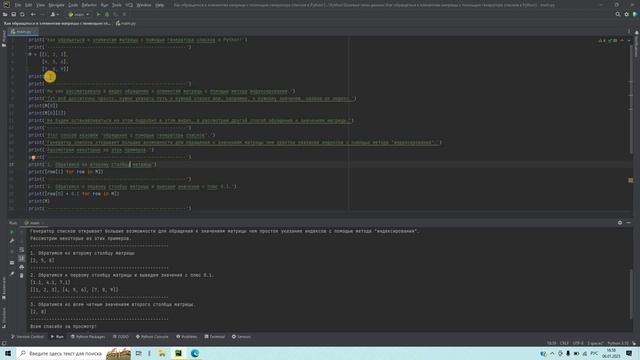Open the Run menu
This screenshot has height=360, width=640.
point(104,5)
